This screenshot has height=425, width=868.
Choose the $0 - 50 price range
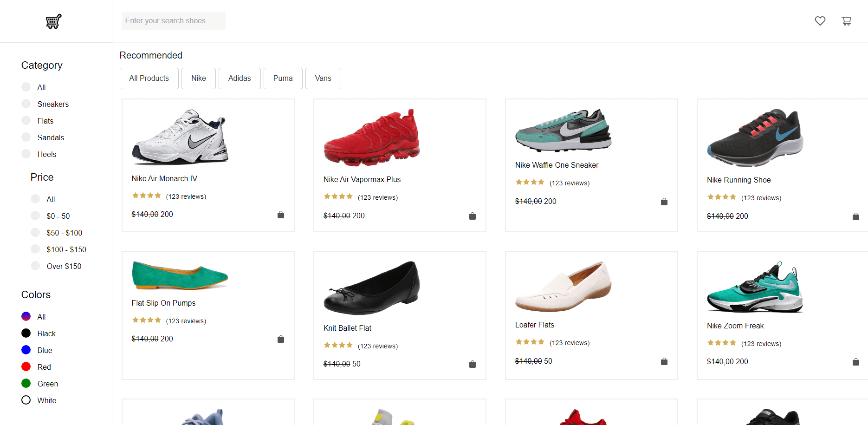(35, 216)
